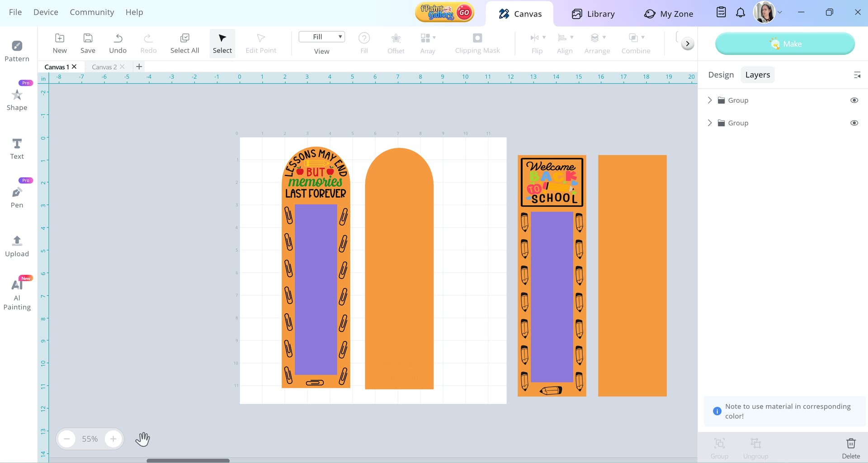Expand the second Group layer
The width and height of the screenshot is (868, 463).
(710, 123)
